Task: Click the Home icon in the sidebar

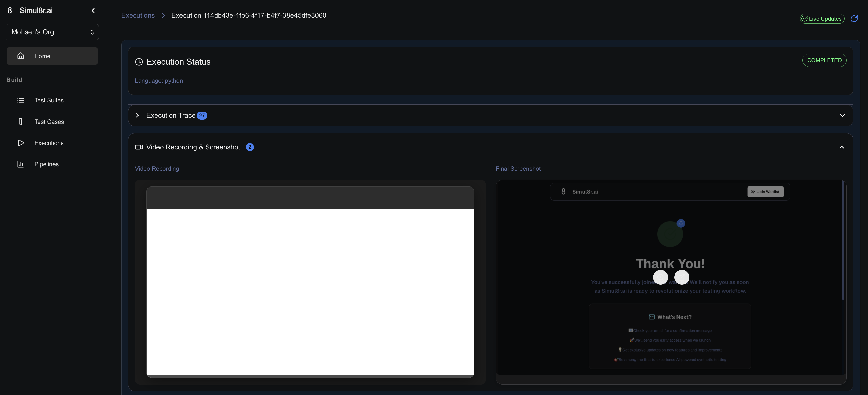Action: click(x=20, y=56)
